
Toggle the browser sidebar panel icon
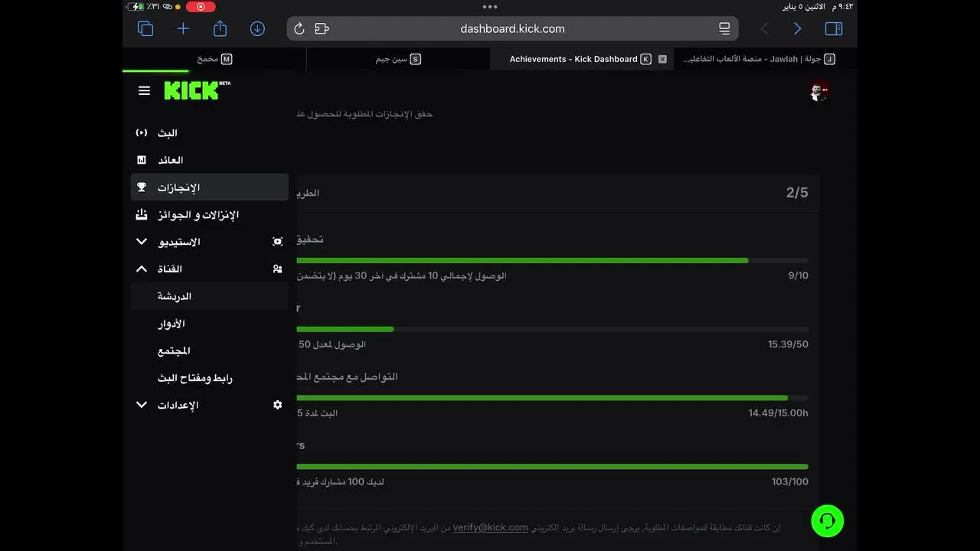[x=834, y=28]
